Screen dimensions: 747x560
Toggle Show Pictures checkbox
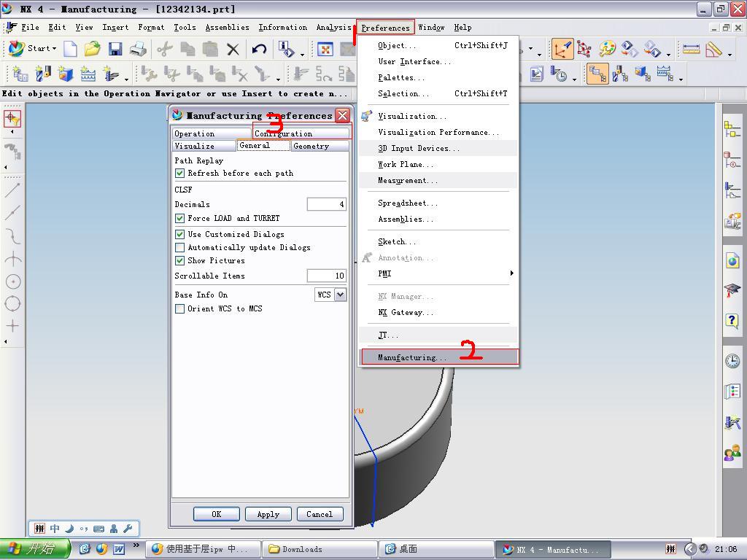[x=179, y=261]
